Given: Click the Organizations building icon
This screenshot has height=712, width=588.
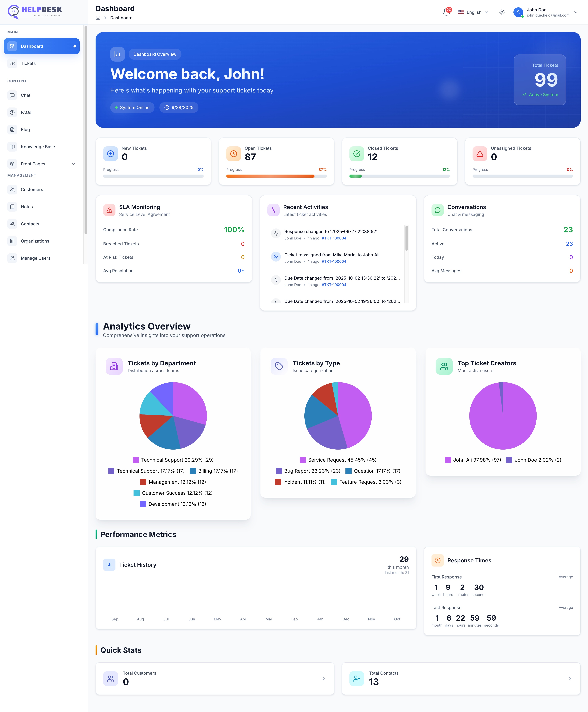Looking at the screenshot, I should tap(12, 241).
